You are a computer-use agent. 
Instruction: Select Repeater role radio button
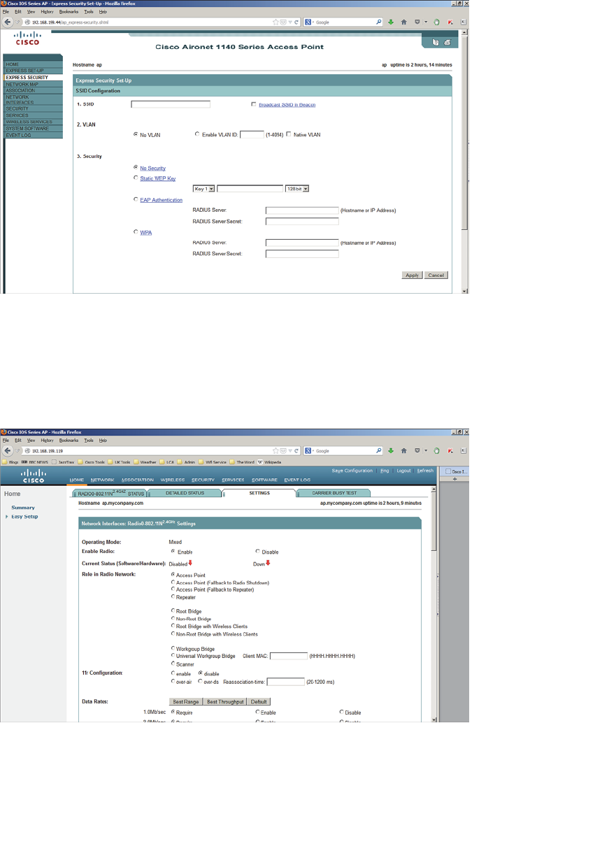tap(173, 597)
